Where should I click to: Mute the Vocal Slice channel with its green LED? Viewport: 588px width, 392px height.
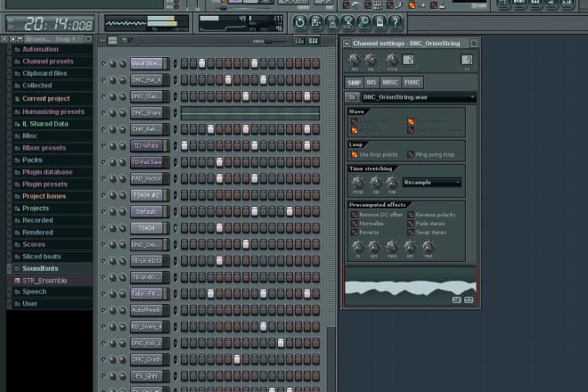(103, 63)
